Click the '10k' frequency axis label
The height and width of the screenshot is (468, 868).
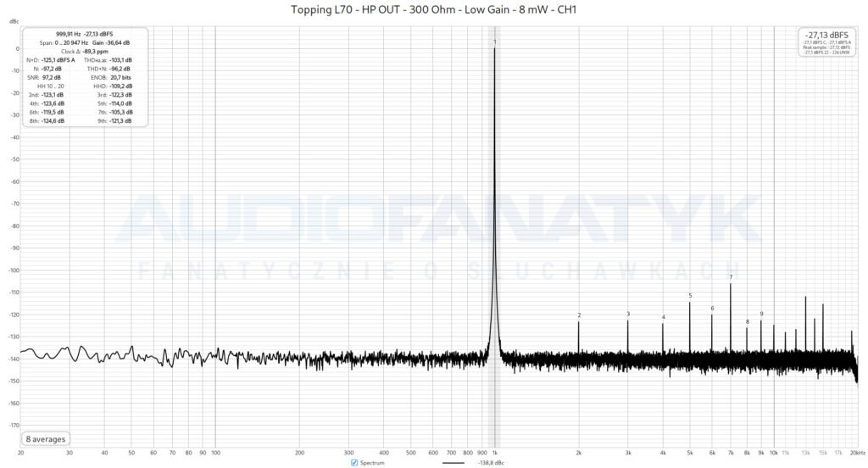[x=773, y=453]
